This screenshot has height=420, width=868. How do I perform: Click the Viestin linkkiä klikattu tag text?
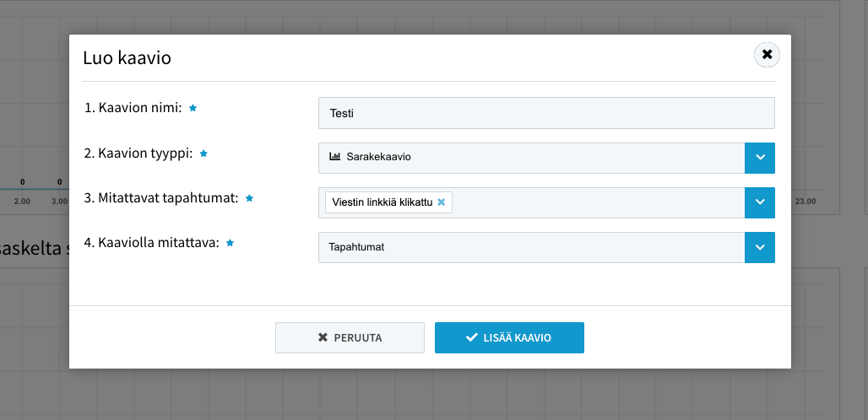point(382,202)
